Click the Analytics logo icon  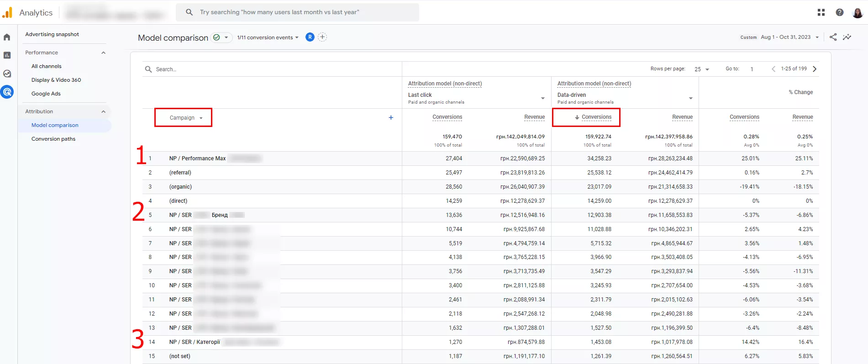(7, 12)
